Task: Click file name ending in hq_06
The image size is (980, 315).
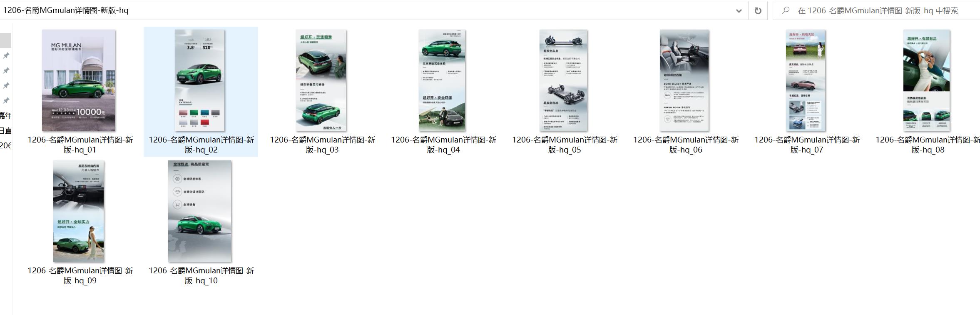Action: click(686, 145)
